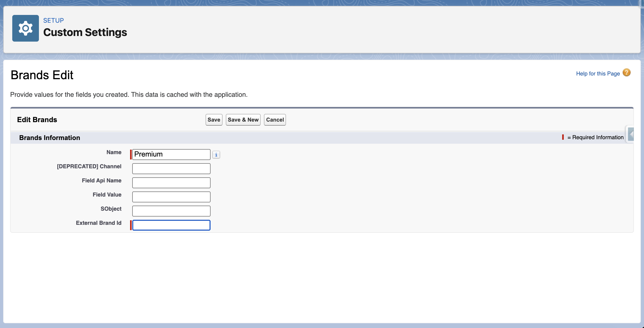Click the Custom Settings page title
Image resolution: width=644 pixels, height=328 pixels.
pyautogui.click(x=85, y=32)
